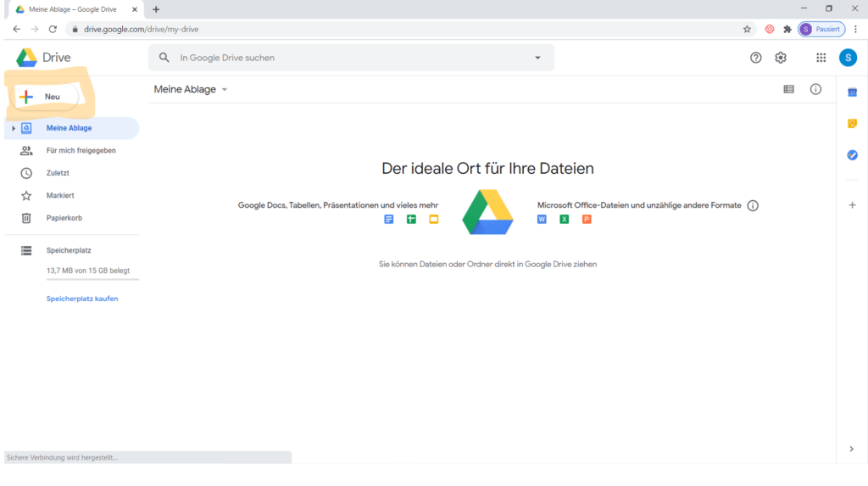This screenshot has width=868, height=486.
Task: Click the storage usage bar
Action: (92, 279)
